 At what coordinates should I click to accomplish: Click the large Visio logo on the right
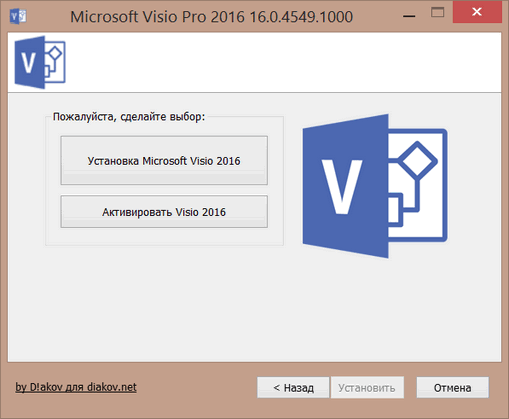click(x=375, y=186)
